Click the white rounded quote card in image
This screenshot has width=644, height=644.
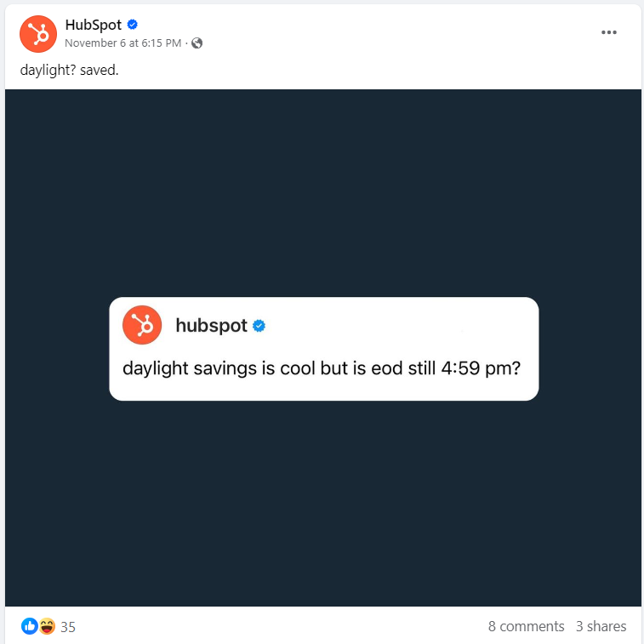(323, 349)
